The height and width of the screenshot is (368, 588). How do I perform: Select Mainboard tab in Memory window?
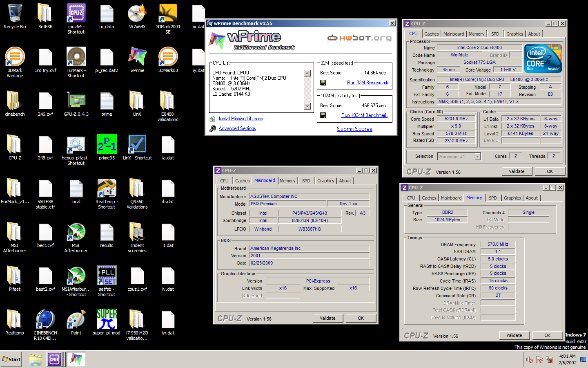pyautogui.click(x=451, y=198)
